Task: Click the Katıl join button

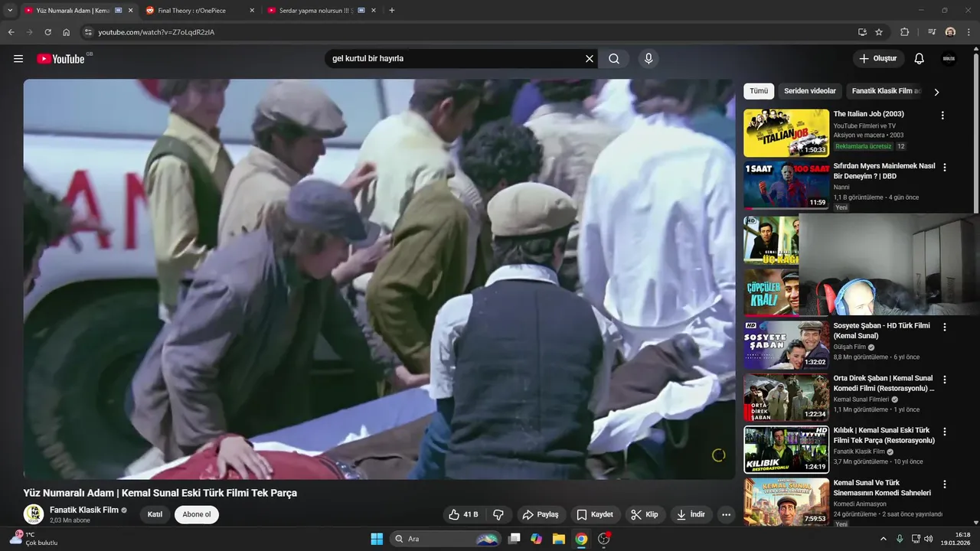Action: (155, 514)
